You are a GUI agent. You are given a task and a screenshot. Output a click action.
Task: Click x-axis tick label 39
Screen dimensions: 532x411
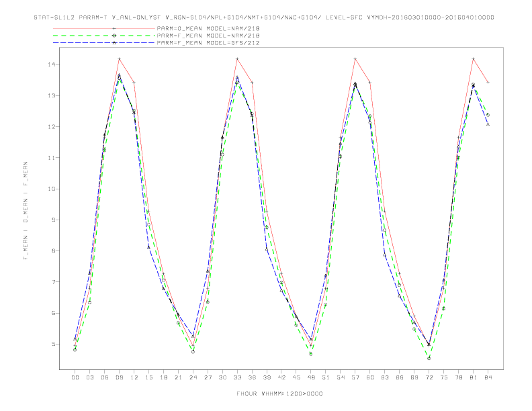tap(267, 377)
